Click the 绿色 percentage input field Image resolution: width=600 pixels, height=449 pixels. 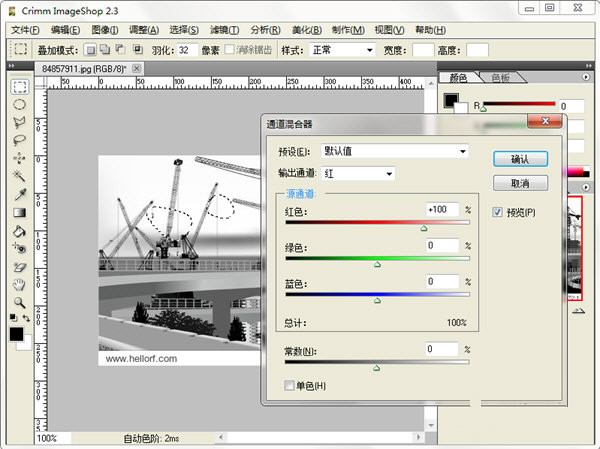pos(443,245)
